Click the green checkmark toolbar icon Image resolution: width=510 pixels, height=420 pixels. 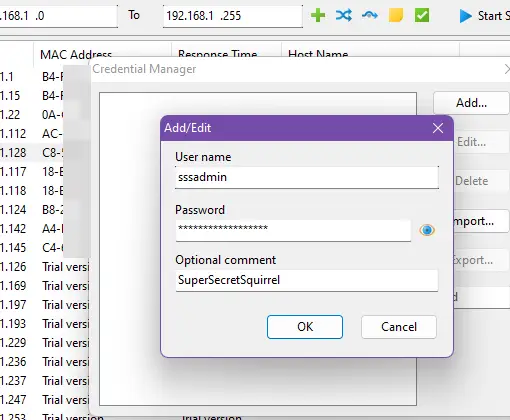point(422,15)
